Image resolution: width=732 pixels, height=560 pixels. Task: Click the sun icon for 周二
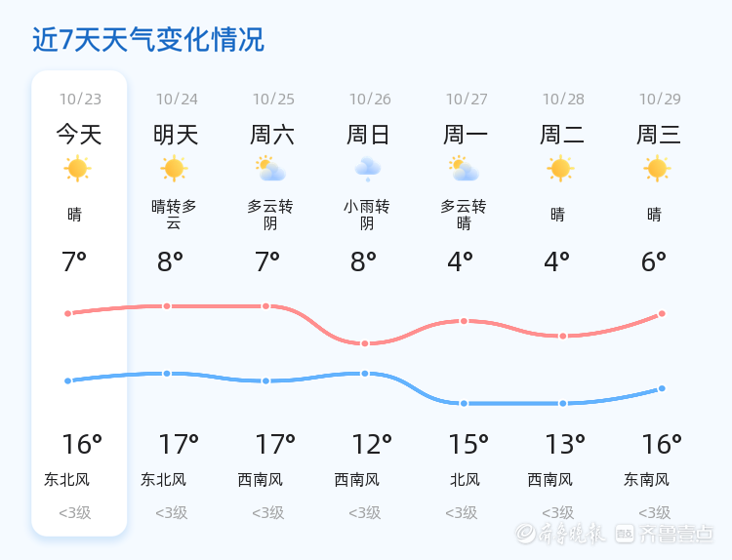click(560, 169)
